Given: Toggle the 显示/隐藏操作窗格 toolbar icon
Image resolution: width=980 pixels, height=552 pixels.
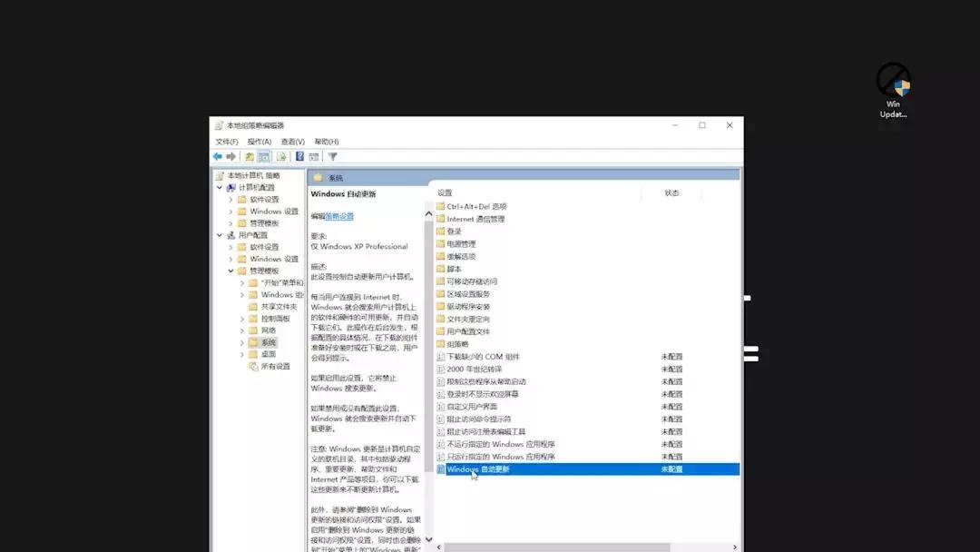Looking at the screenshot, I should (x=313, y=156).
